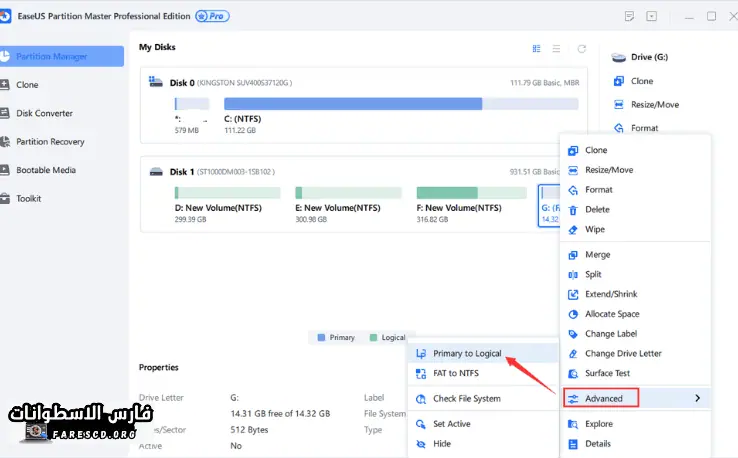Open Disk Converter in the left sidebar
The height and width of the screenshot is (458, 738).
[44, 113]
